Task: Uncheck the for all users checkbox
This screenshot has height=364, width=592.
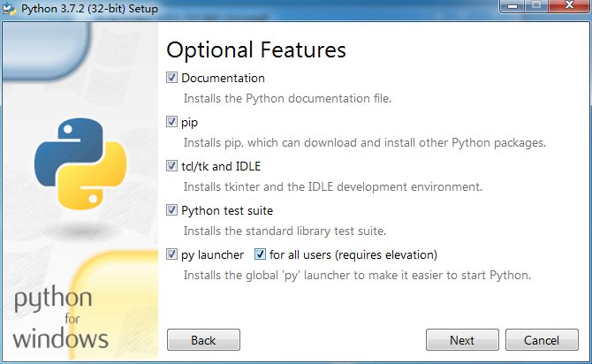Action: [260, 254]
